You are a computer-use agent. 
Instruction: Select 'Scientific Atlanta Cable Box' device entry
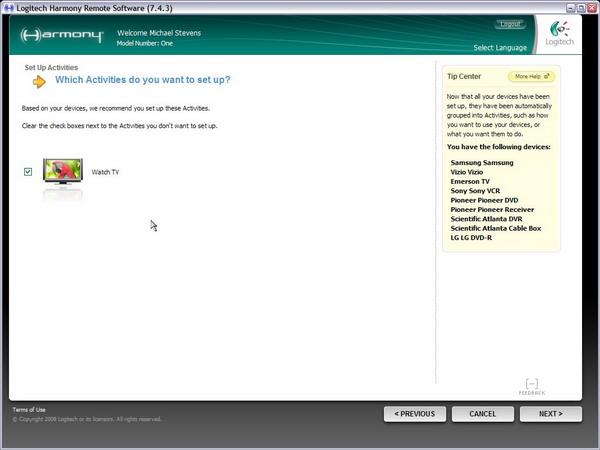pyautogui.click(x=496, y=228)
